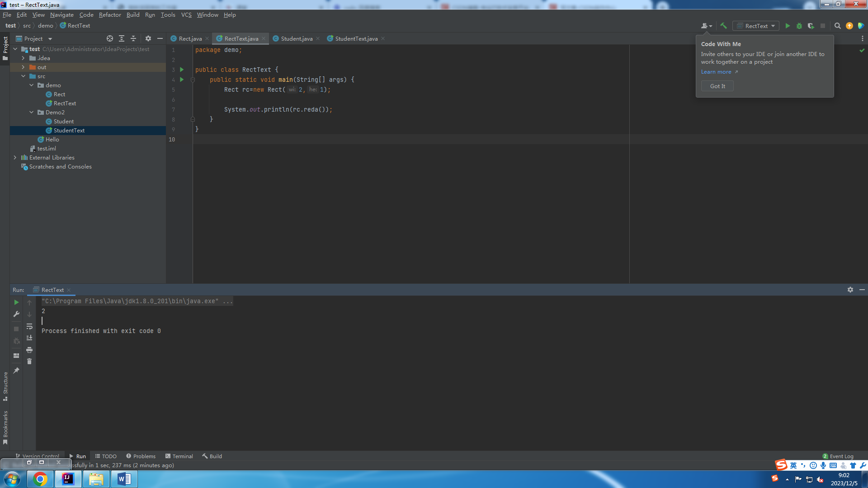Clear console output with the trash icon
868x488 pixels.
[x=29, y=361]
